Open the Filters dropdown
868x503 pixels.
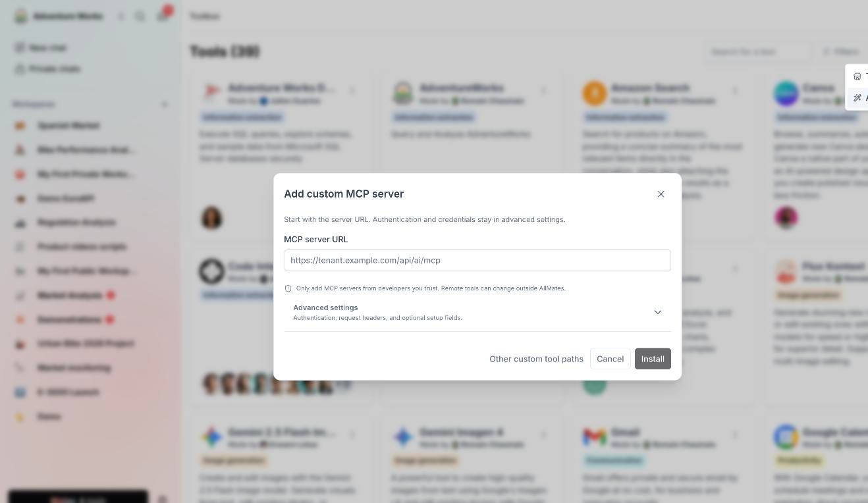pyautogui.click(x=841, y=51)
